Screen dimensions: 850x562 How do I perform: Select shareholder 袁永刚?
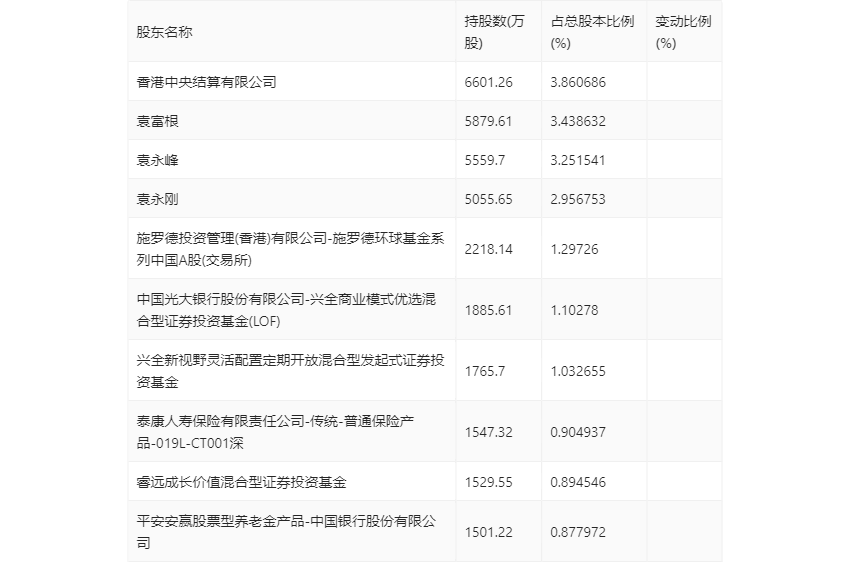pyautogui.click(x=157, y=199)
